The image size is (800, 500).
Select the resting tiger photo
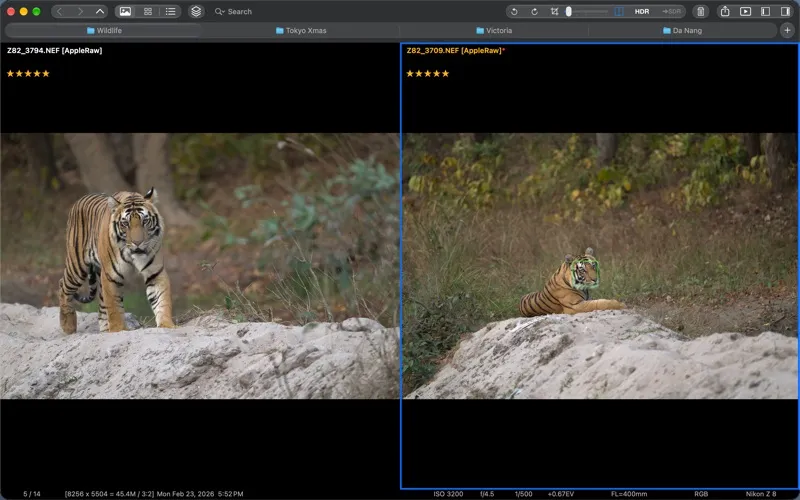tap(600, 266)
